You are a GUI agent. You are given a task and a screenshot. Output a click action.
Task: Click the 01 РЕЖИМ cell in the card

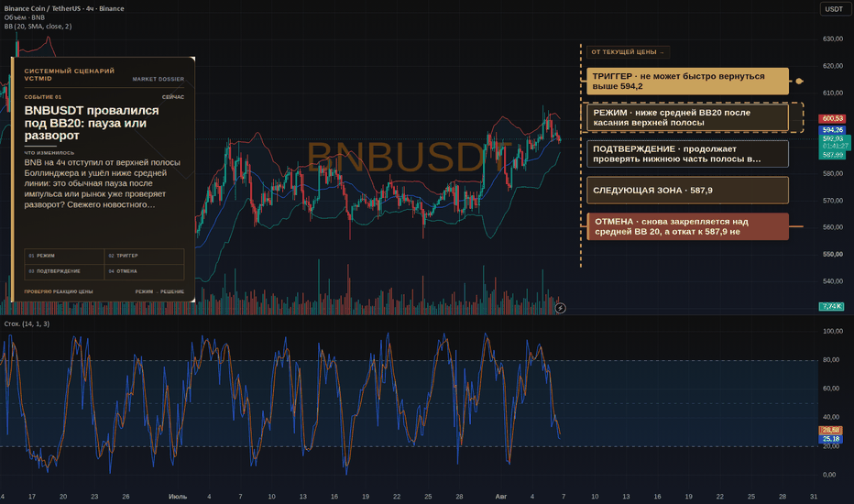coord(64,256)
